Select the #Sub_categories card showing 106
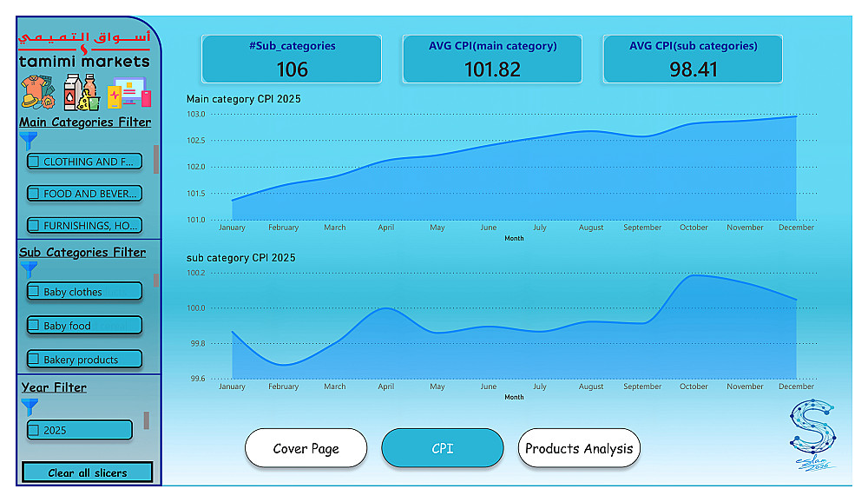Image resolution: width=868 pixels, height=502 pixels. [x=292, y=59]
